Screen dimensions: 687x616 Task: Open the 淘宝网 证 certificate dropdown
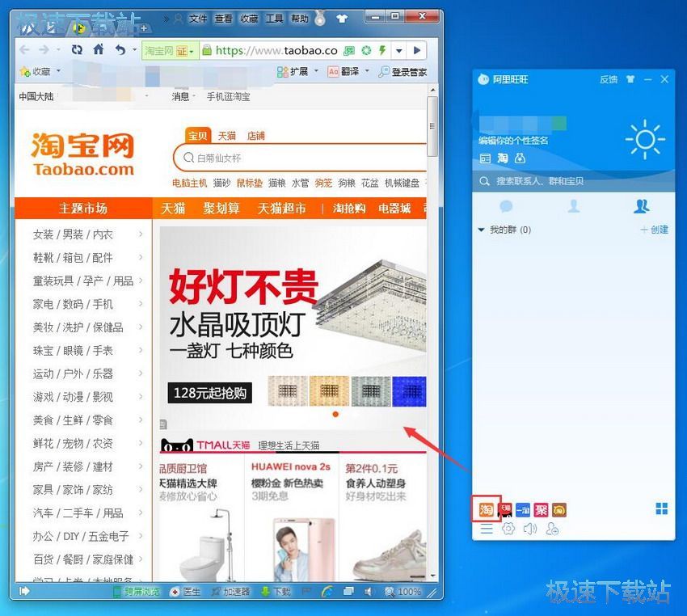170,51
